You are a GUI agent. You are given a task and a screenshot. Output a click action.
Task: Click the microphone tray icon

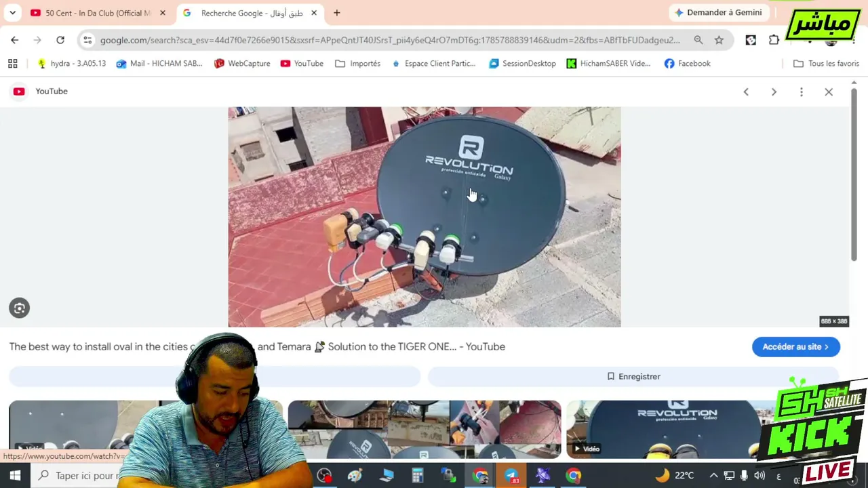click(745, 476)
